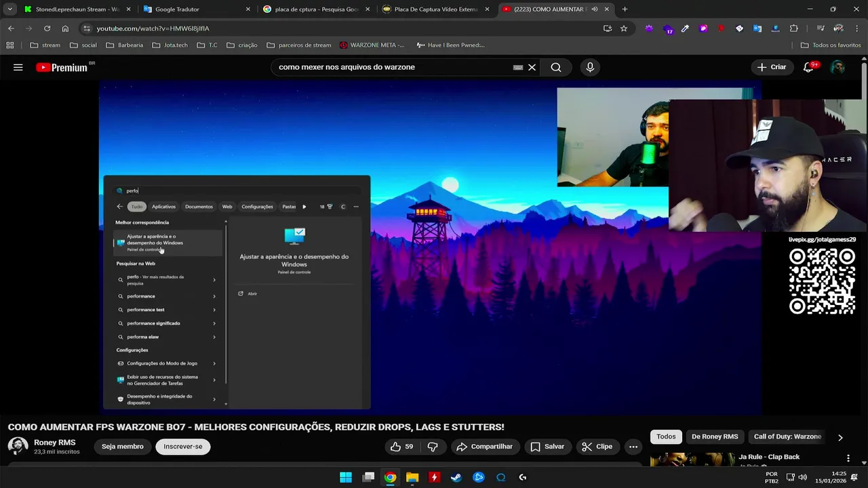868x488 pixels.
Task: Run search with the magnifier button
Action: (556, 67)
